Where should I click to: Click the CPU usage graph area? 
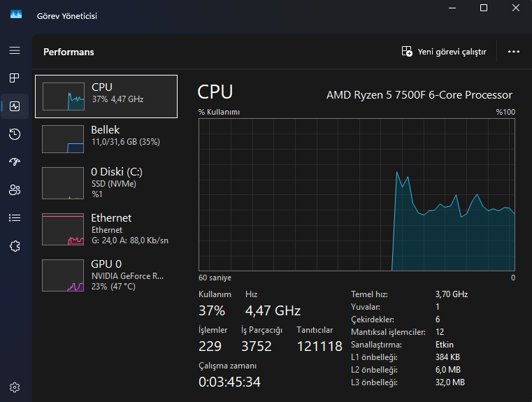(357, 194)
